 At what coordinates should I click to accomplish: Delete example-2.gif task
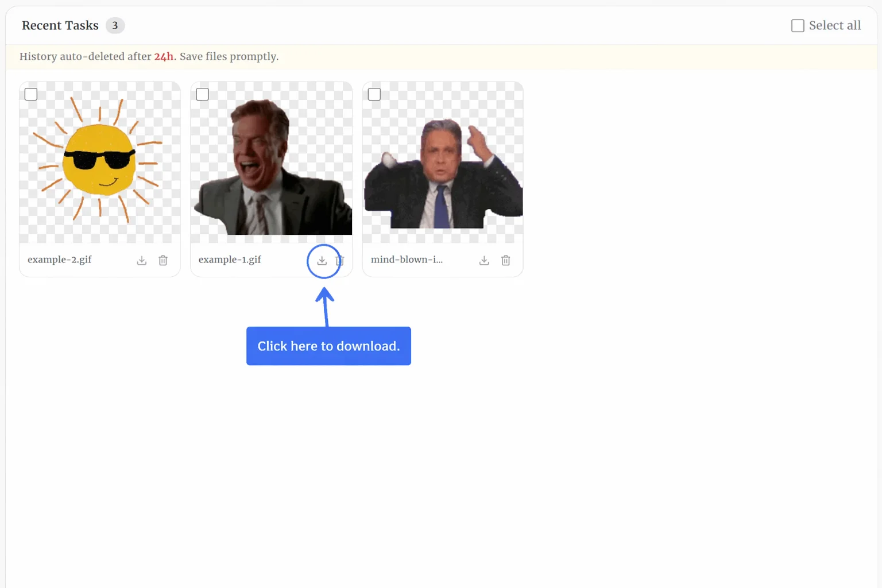163,261
